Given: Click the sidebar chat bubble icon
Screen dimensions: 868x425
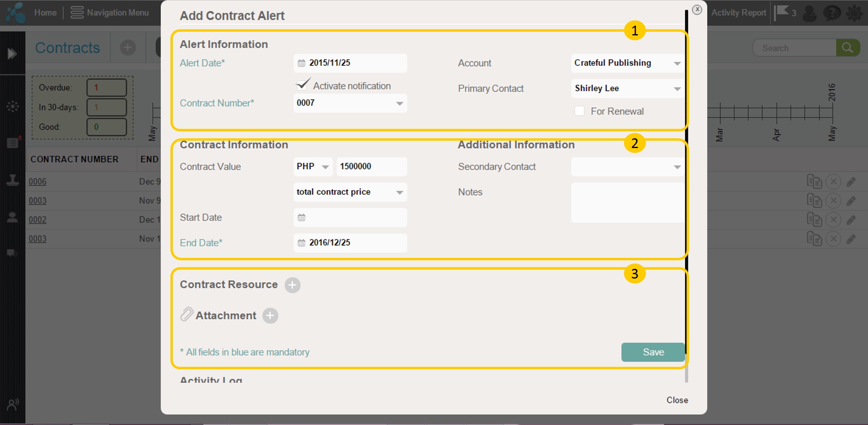Looking at the screenshot, I should pyautogui.click(x=11, y=253).
